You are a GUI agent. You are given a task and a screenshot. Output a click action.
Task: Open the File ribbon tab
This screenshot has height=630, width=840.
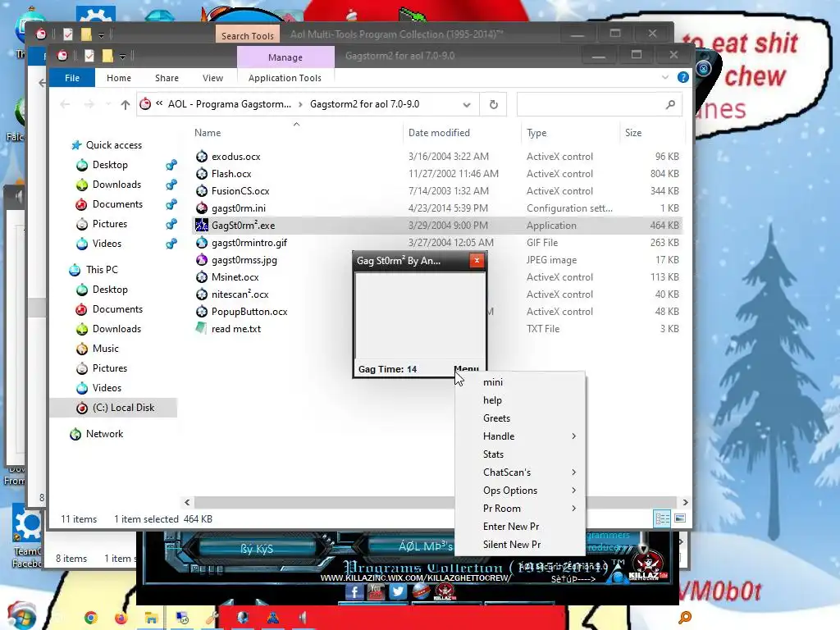[x=72, y=78]
